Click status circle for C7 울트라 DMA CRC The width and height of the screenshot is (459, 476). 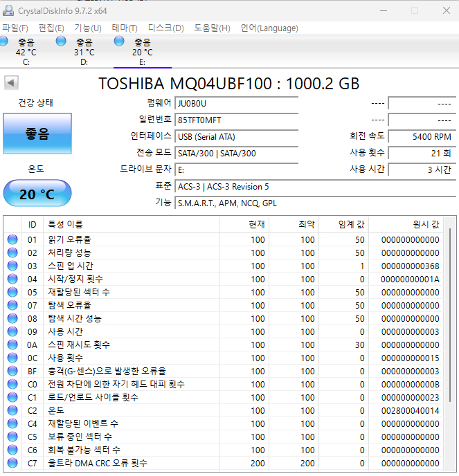coord(12,464)
